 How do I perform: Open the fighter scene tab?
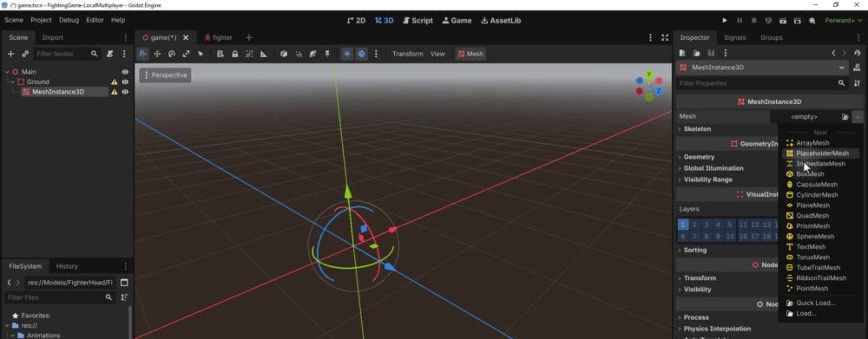pos(218,37)
